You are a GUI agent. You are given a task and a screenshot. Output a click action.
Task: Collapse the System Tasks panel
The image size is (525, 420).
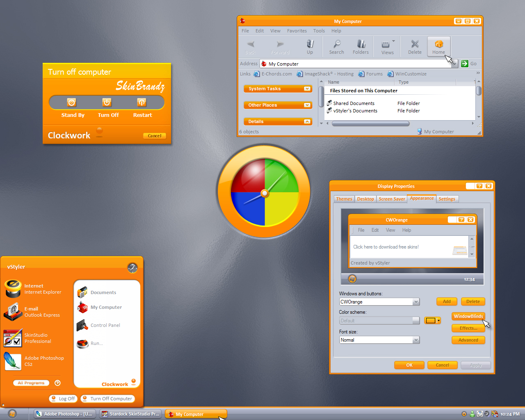[307, 89]
